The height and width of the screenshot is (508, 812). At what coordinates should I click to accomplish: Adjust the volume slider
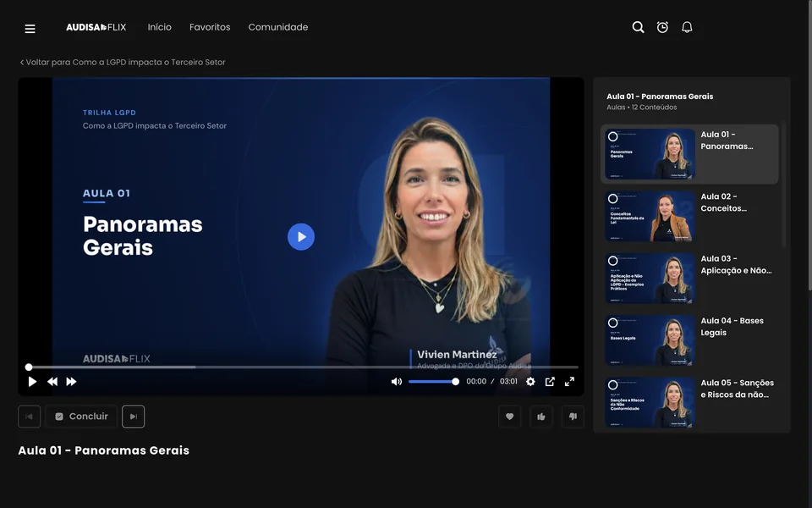click(432, 382)
